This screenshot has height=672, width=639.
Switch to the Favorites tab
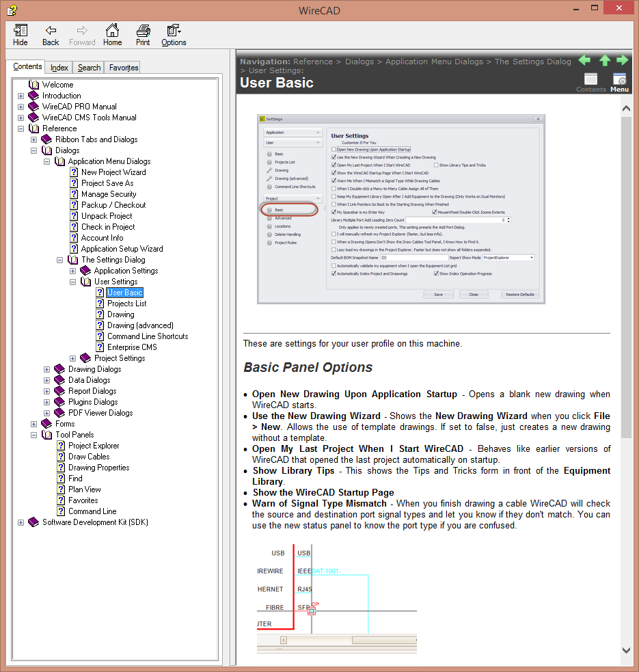click(124, 68)
